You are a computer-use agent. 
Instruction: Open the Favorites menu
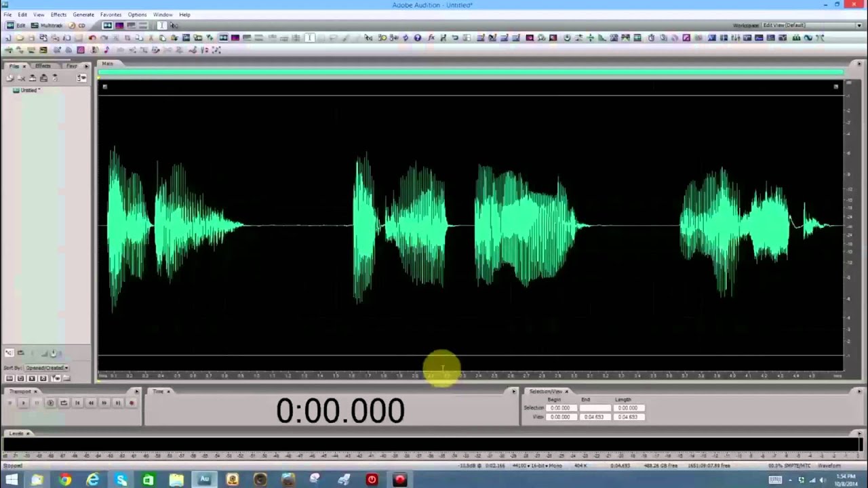tap(111, 14)
